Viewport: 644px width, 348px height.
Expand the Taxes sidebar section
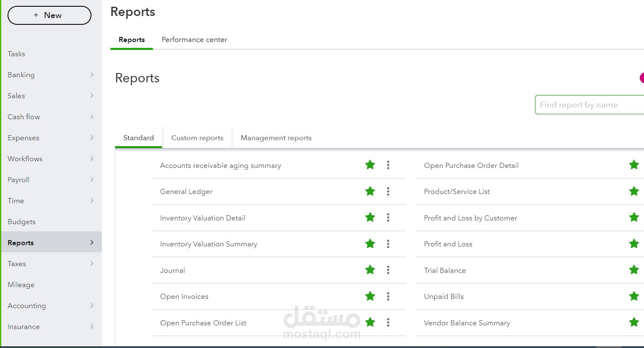[92, 264]
